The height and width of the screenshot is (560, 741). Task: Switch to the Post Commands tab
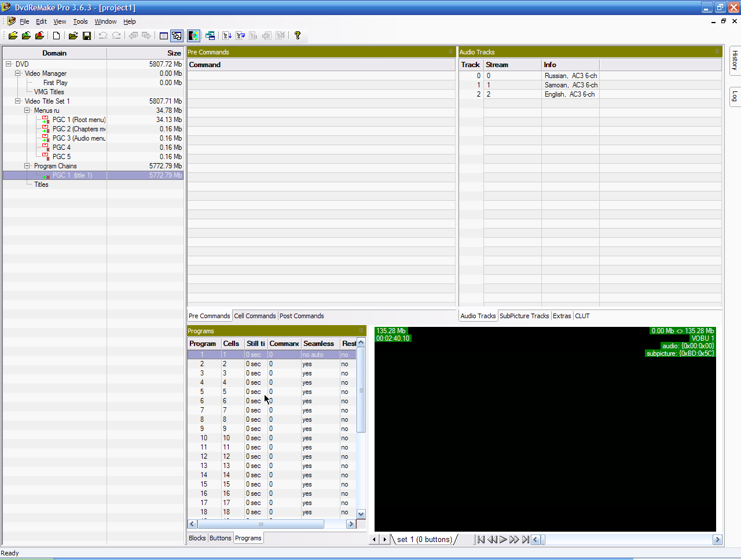[302, 316]
